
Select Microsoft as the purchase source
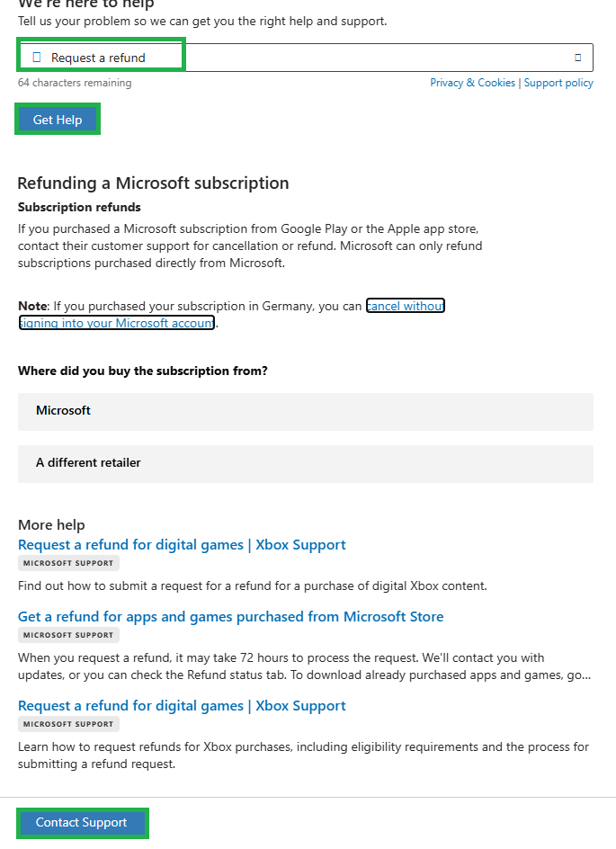[306, 412]
